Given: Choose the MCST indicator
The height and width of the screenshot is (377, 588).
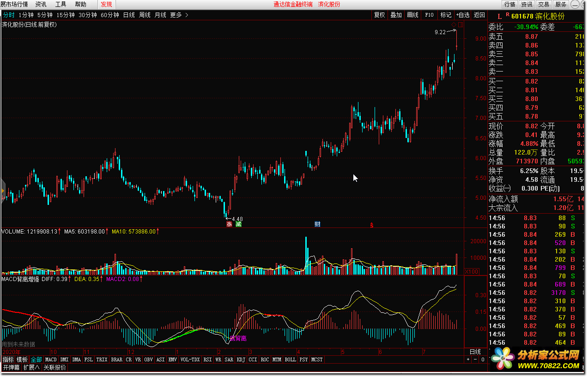Looking at the screenshot, I should point(317,359).
